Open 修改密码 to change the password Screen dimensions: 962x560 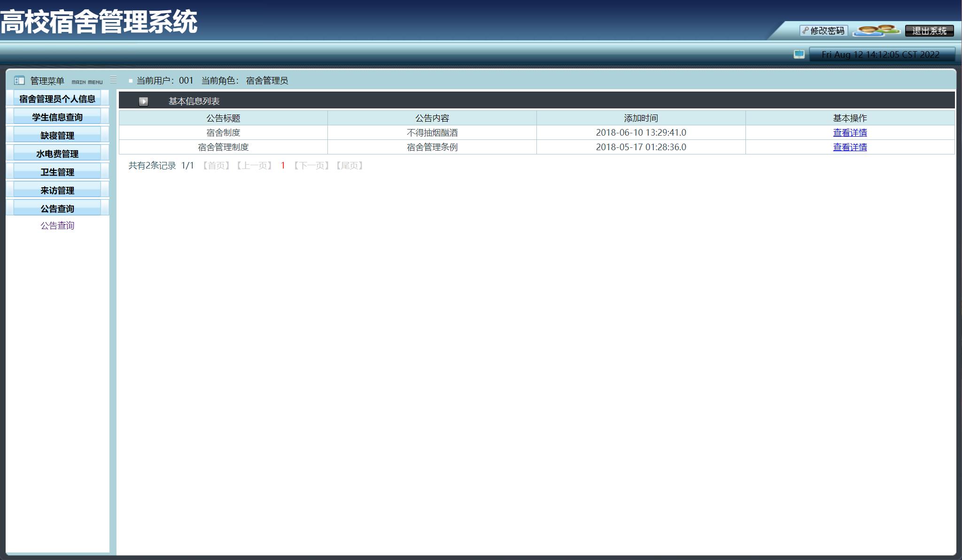[x=823, y=31]
